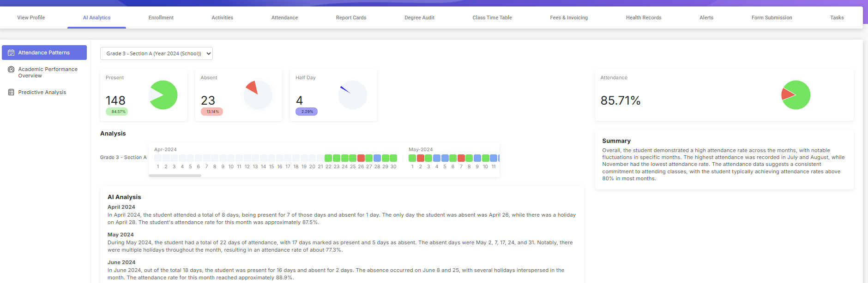Click the red April 26 absent cell

pyautogui.click(x=361, y=158)
